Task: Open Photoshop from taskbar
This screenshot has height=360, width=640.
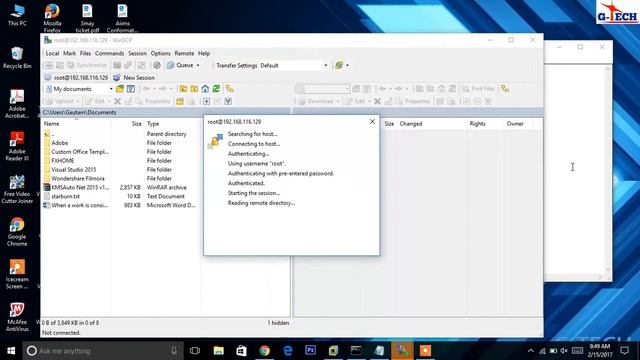Action: coord(311,351)
